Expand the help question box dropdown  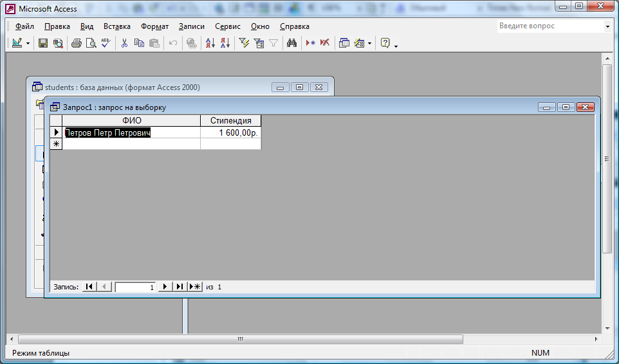point(607,26)
